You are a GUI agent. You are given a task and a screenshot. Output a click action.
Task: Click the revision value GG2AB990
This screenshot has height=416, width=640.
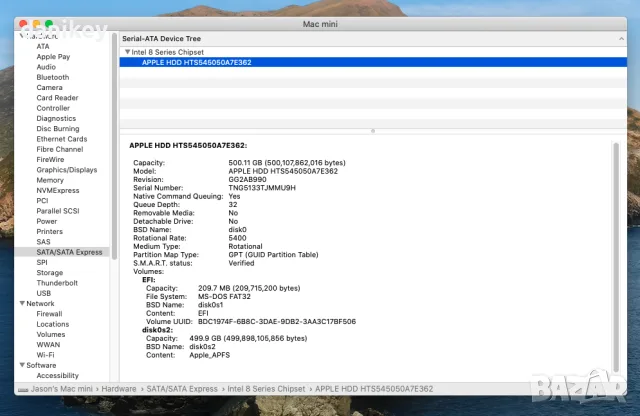point(247,179)
